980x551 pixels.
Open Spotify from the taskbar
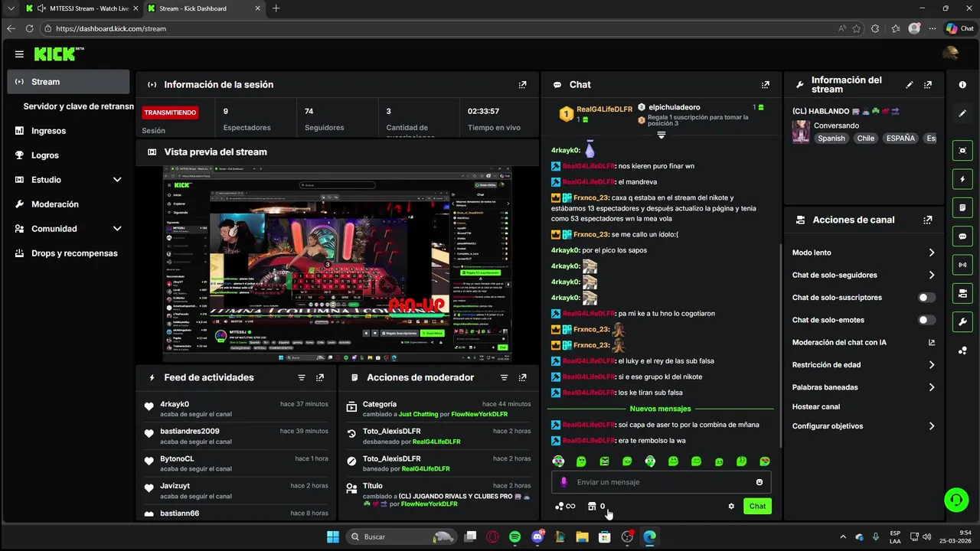pos(515,537)
